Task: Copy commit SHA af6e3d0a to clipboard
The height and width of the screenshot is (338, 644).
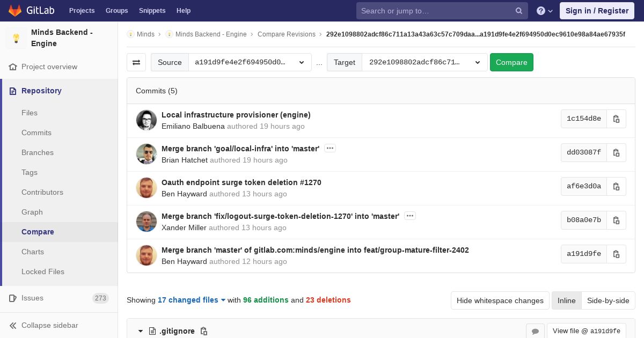Action: (x=616, y=187)
